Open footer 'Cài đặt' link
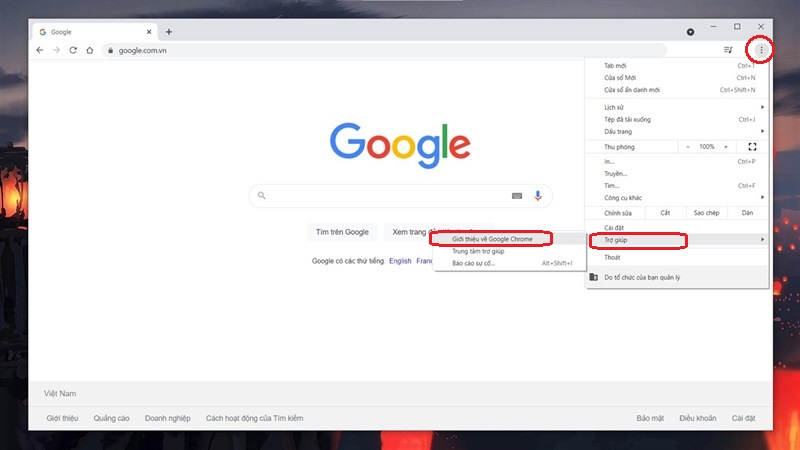The image size is (800, 450). tap(743, 418)
